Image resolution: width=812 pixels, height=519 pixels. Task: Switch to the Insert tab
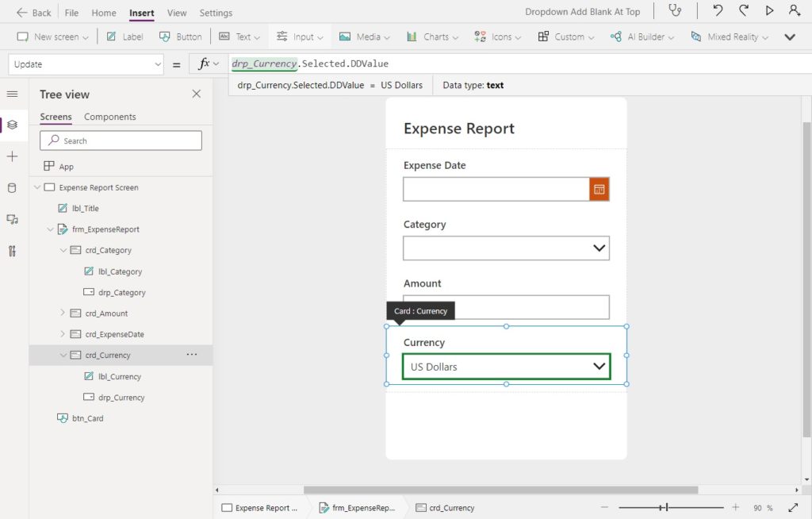point(141,13)
